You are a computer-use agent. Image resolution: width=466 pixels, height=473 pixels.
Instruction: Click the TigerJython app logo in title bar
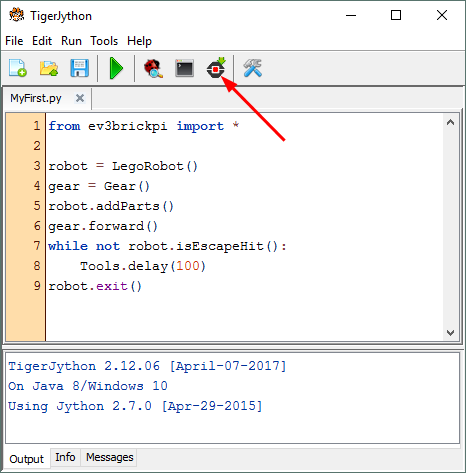click(x=16, y=15)
